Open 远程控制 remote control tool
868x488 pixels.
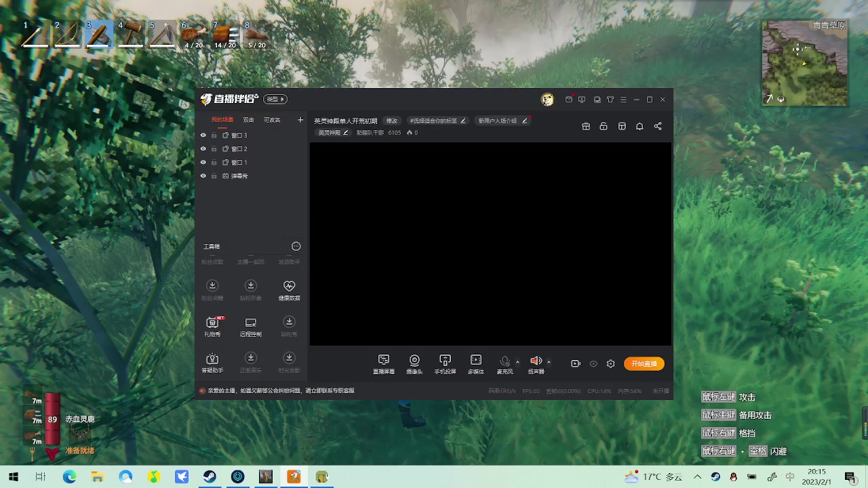251,327
